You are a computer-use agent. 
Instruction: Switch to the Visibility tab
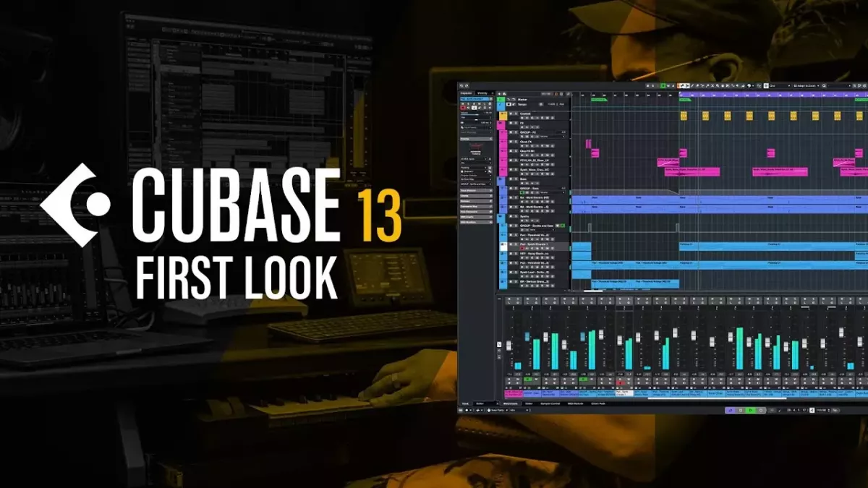click(482, 93)
